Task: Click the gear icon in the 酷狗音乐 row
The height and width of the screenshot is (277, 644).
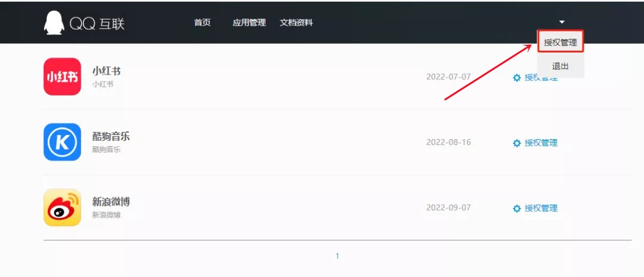Action: tap(516, 143)
